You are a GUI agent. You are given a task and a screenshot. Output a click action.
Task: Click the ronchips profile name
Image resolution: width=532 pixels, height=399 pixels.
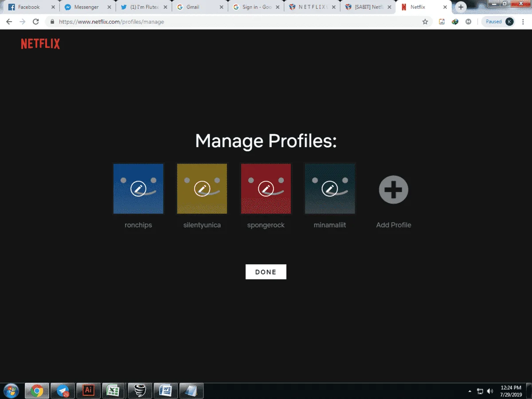[138, 225]
